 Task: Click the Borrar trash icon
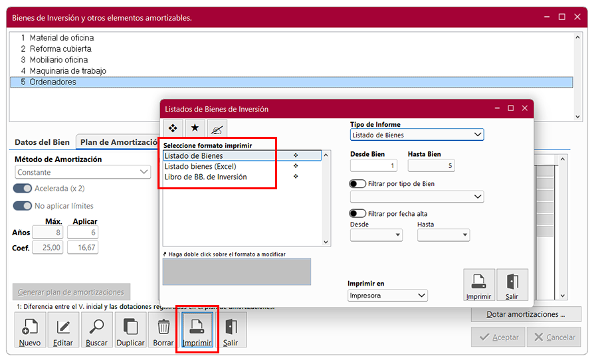click(163, 330)
